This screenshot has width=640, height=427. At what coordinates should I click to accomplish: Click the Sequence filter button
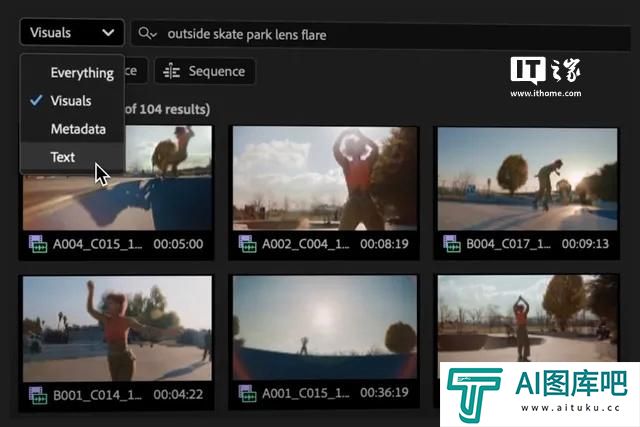click(205, 71)
